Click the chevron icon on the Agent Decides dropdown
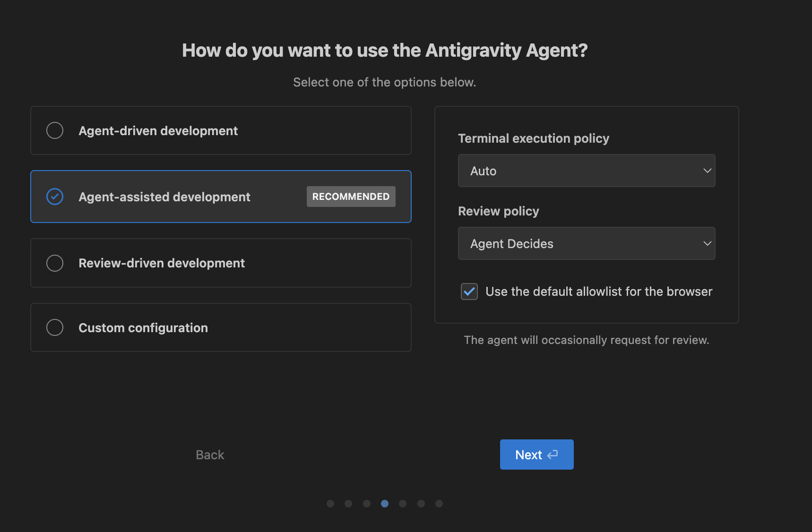Viewport: 812px width, 532px height. (707, 243)
